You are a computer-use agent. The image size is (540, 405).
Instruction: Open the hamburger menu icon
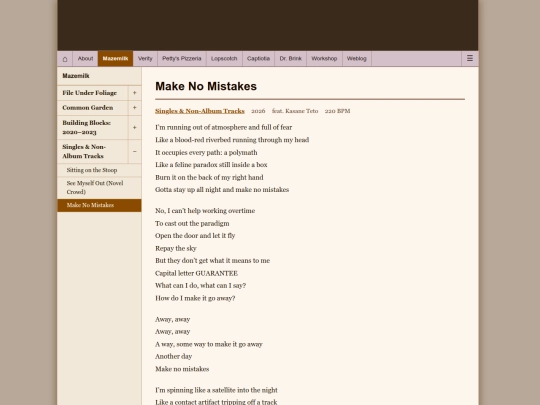click(470, 59)
